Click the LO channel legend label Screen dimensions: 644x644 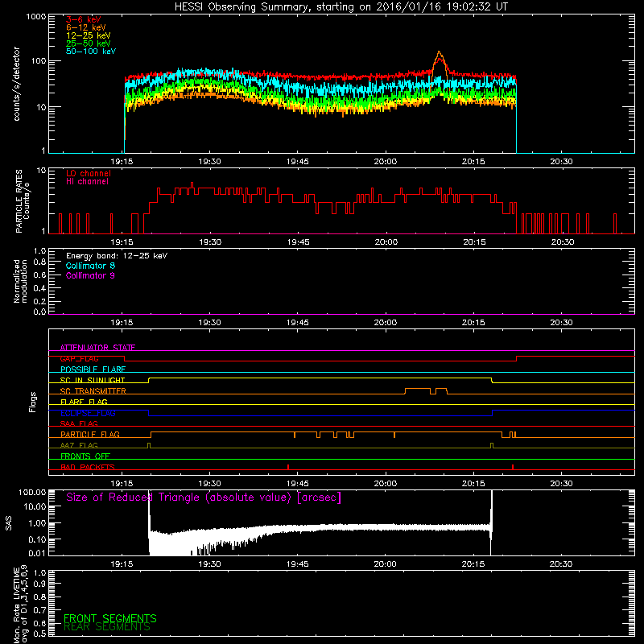(x=89, y=173)
